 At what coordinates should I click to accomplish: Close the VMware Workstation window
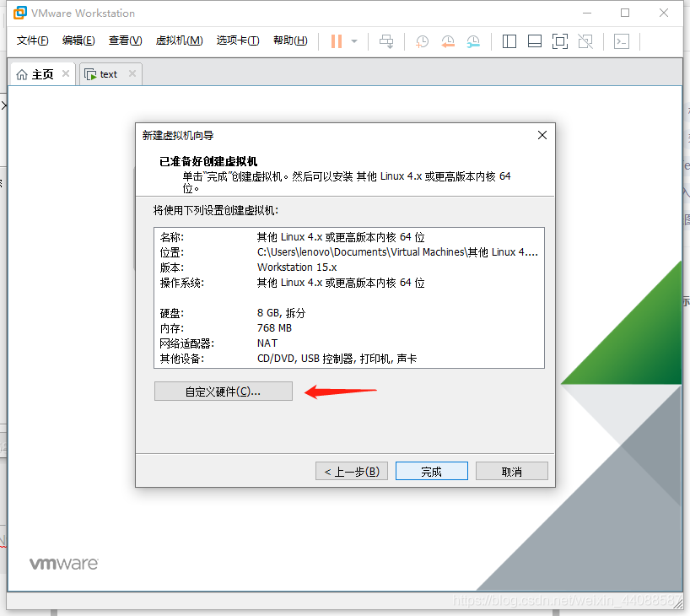[664, 13]
